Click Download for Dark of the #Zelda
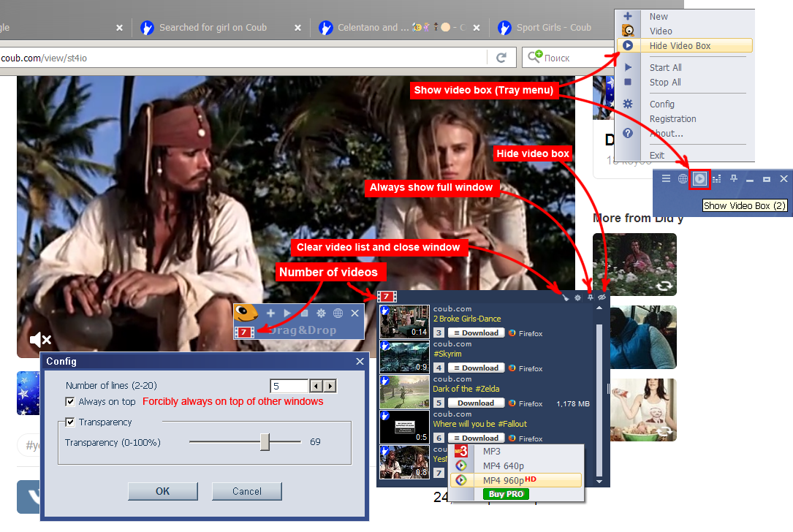This screenshot has height=532, width=793. point(476,403)
